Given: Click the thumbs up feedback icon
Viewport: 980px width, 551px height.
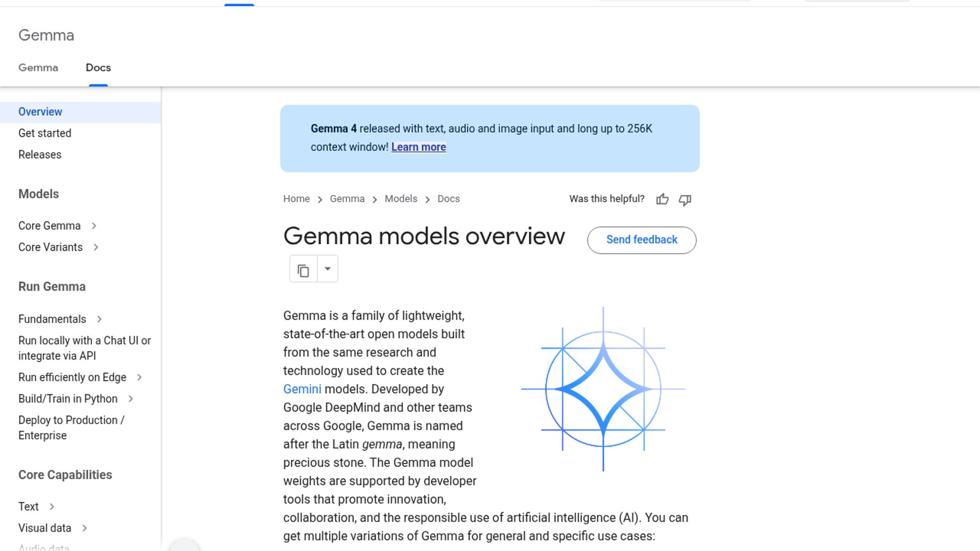Looking at the screenshot, I should [x=662, y=199].
